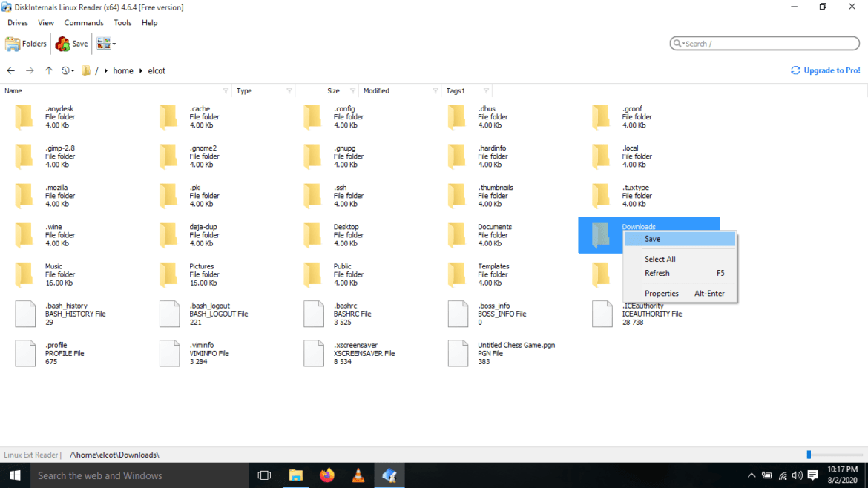Click the Upgrade to Pro refresh icon
The height and width of the screenshot is (488, 868).
pyautogui.click(x=795, y=70)
